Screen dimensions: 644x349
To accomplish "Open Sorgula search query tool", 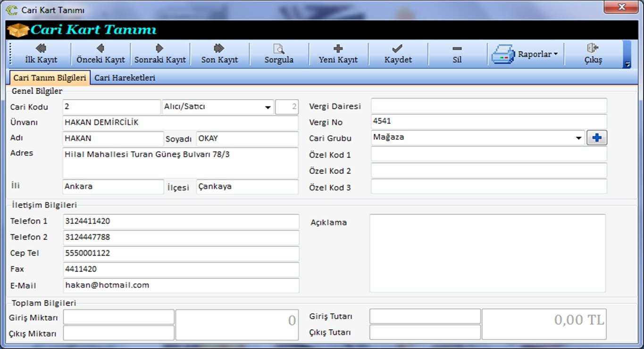I will point(279,54).
